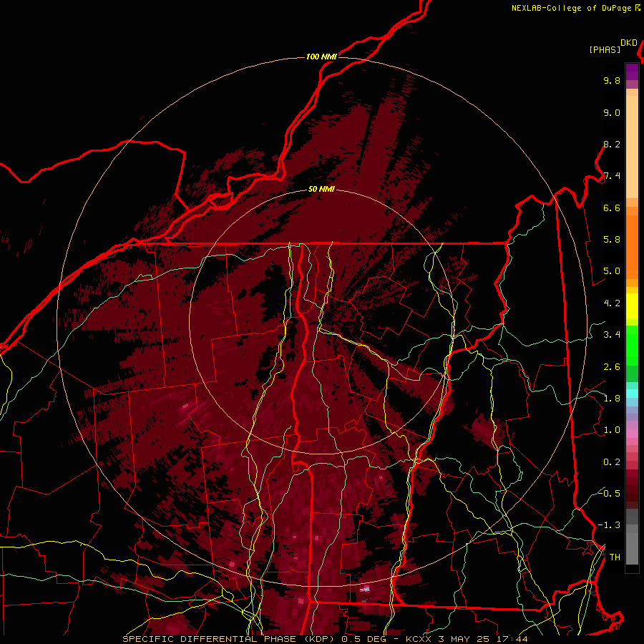The height and width of the screenshot is (644, 644).
Task: Pick the 0.2 scale value
Action: point(612,462)
